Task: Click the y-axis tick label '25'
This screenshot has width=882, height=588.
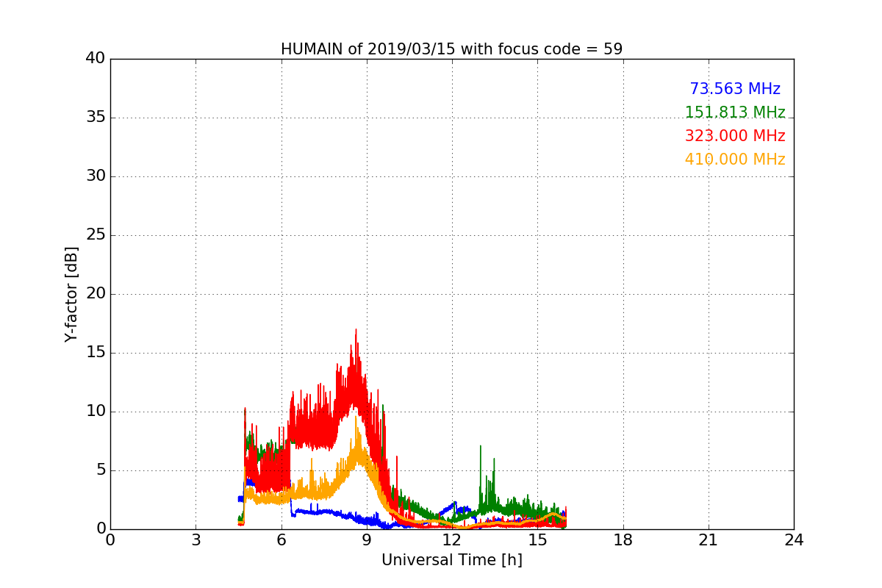Action: click(x=96, y=235)
